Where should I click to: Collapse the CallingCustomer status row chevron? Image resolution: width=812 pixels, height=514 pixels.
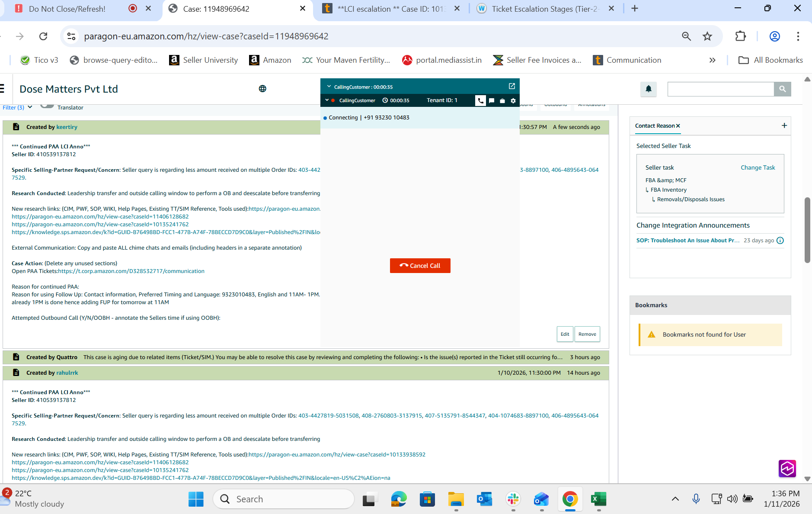pyautogui.click(x=327, y=100)
